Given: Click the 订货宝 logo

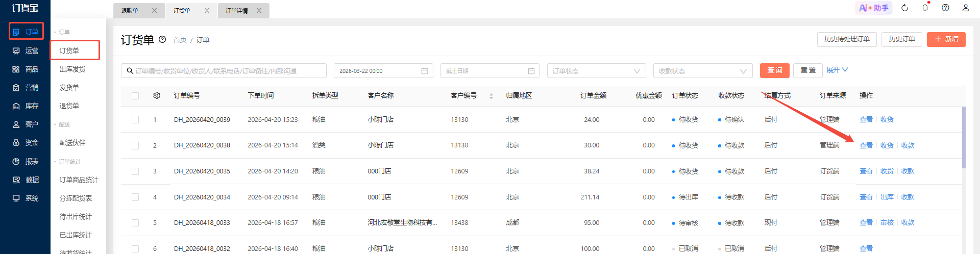Looking at the screenshot, I should click(25, 8).
